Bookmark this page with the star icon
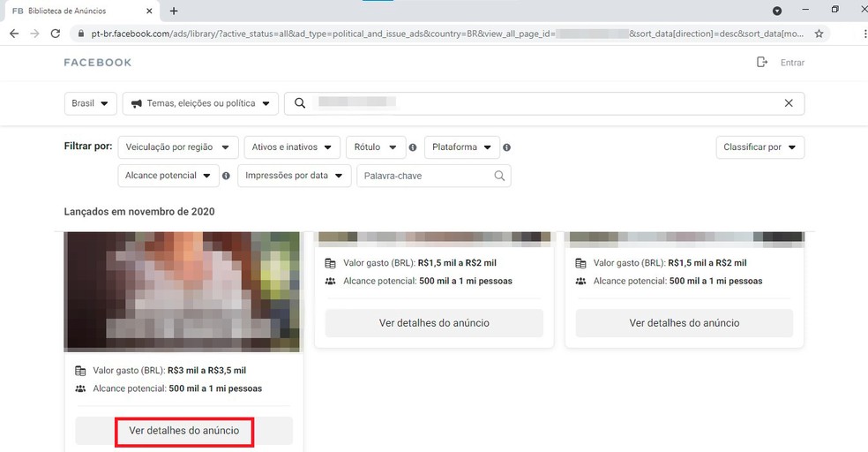Image resolution: width=868 pixels, height=452 pixels. coord(819,34)
